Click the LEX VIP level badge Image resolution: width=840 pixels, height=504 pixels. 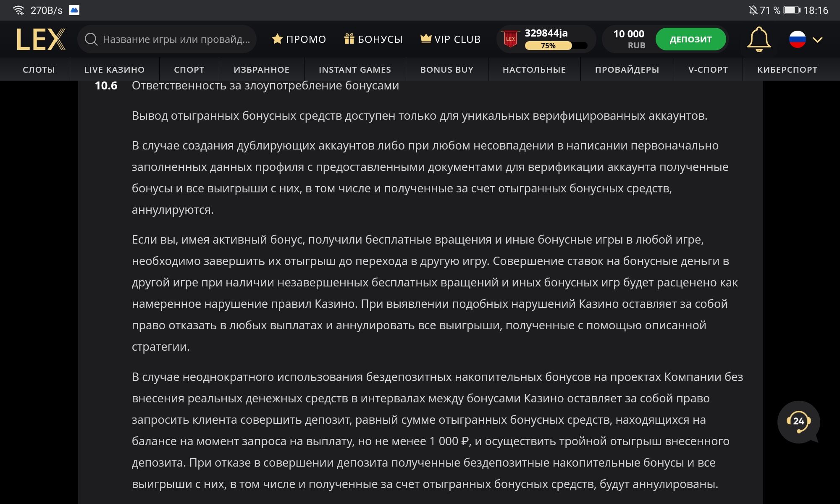[510, 39]
